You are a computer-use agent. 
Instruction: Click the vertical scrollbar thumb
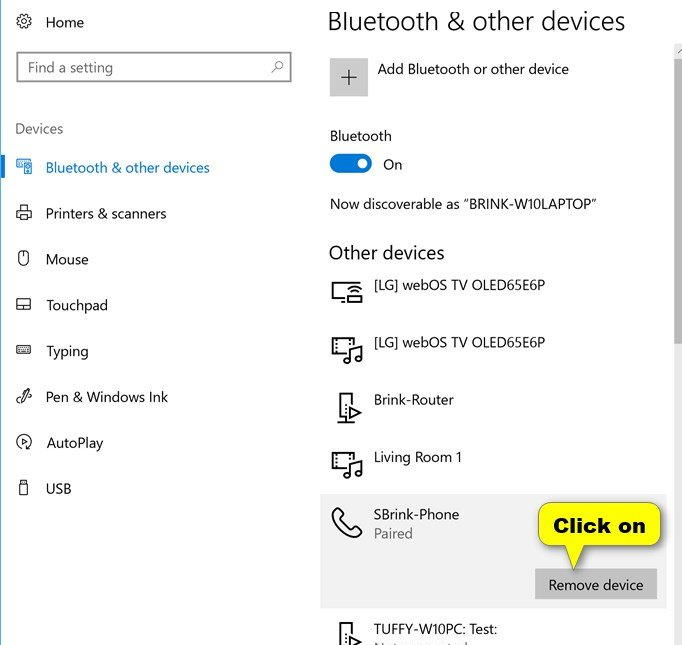click(678, 201)
